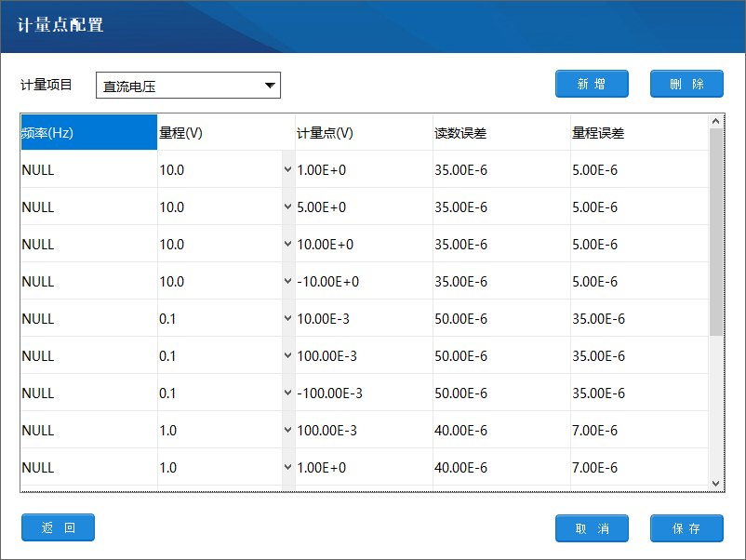Expand range dropdown in the -10.00E+0 row
Viewport: 746px width, 560px height.
[x=287, y=282]
